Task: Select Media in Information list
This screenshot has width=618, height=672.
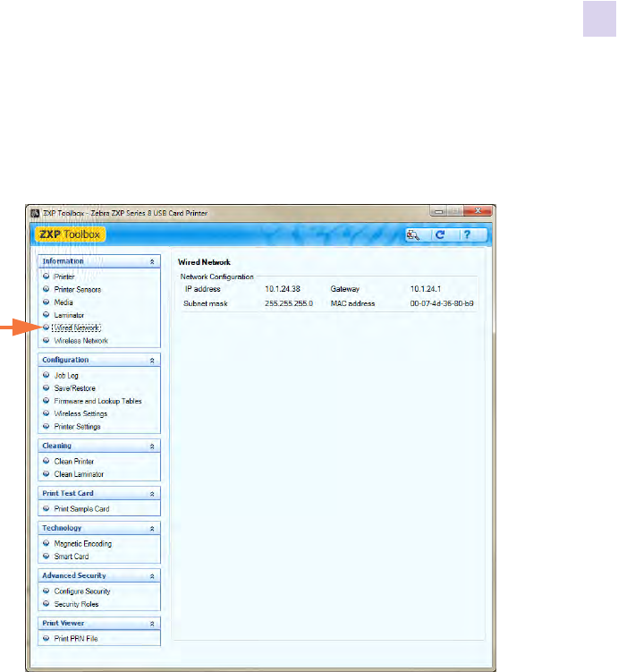Action: tap(63, 302)
